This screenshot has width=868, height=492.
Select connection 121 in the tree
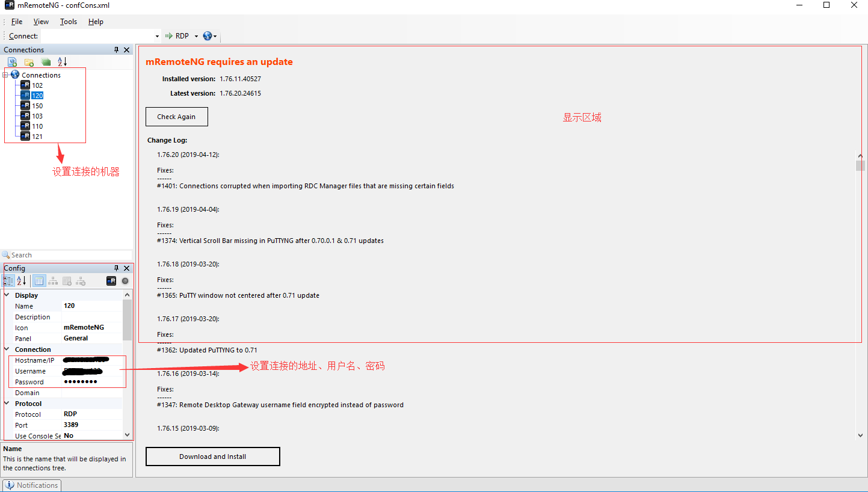(x=37, y=137)
